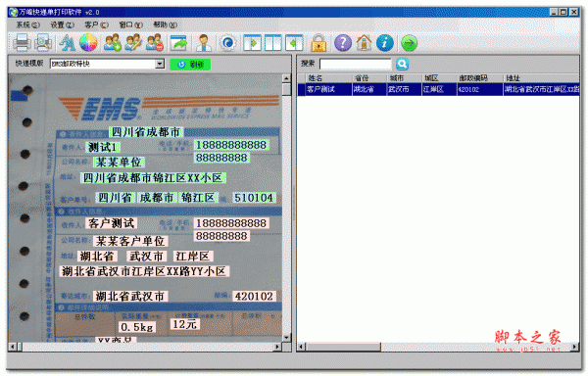
Task: Click the green 刷新 refresh button
Action: (190, 64)
